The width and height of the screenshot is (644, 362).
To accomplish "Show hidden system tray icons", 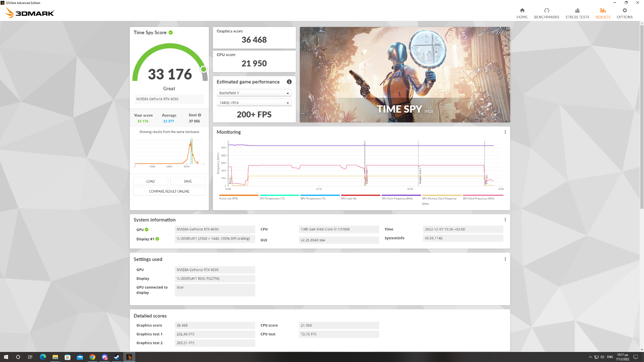I will 590,357.
